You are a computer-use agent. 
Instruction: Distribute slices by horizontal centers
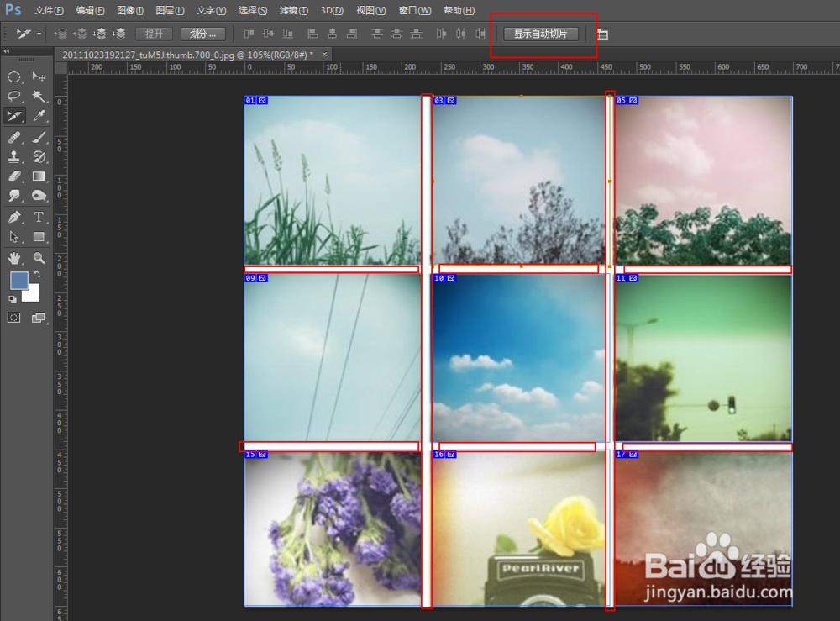point(460,34)
